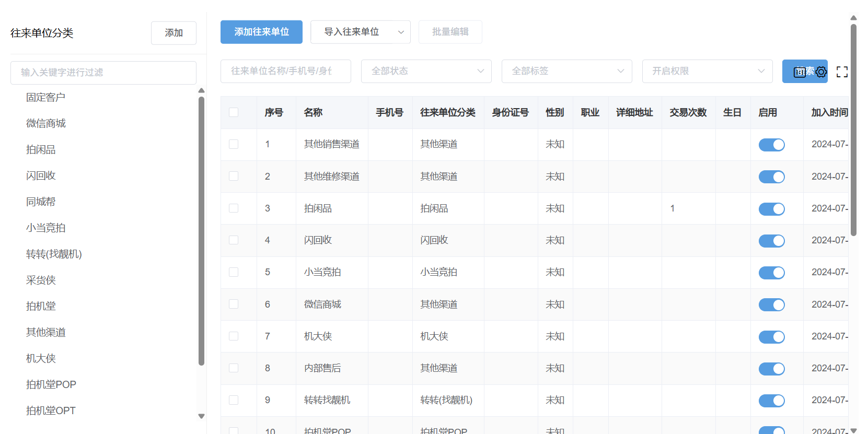Click the column layout icon
This screenshot has height=434, width=868.
click(800, 72)
